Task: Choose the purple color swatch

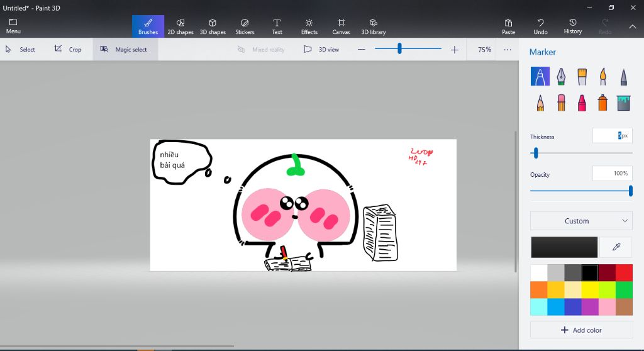Action: (x=590, y=307)
